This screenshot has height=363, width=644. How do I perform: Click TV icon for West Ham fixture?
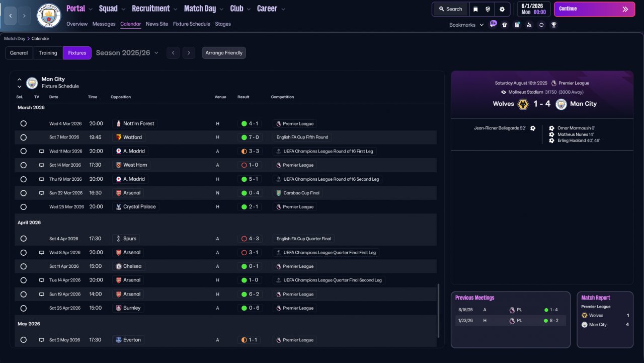[42, 165]
